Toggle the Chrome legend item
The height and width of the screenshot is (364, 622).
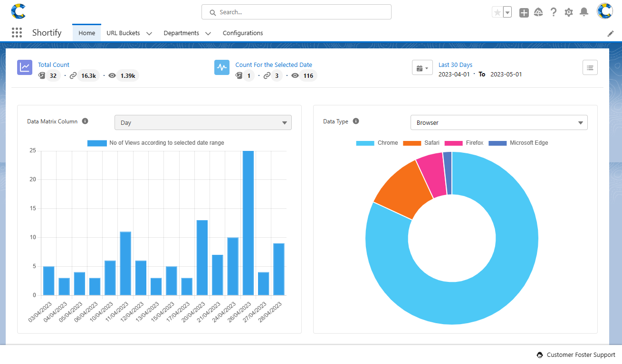(377, 143)
